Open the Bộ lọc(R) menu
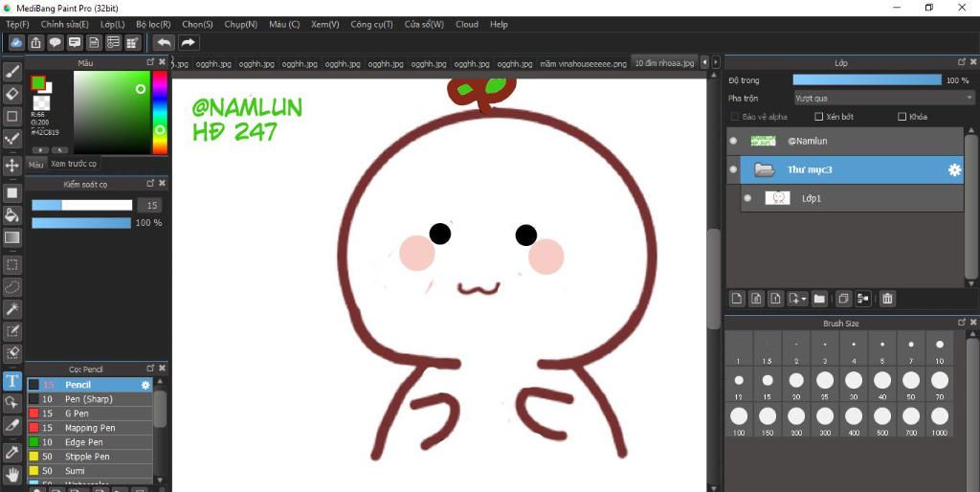 153,24
